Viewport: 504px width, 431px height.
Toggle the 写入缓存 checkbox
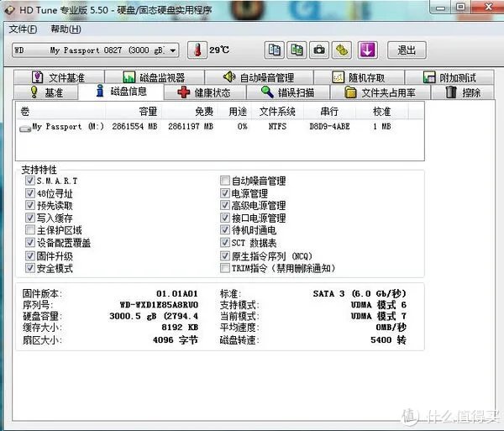click(30, 218)
